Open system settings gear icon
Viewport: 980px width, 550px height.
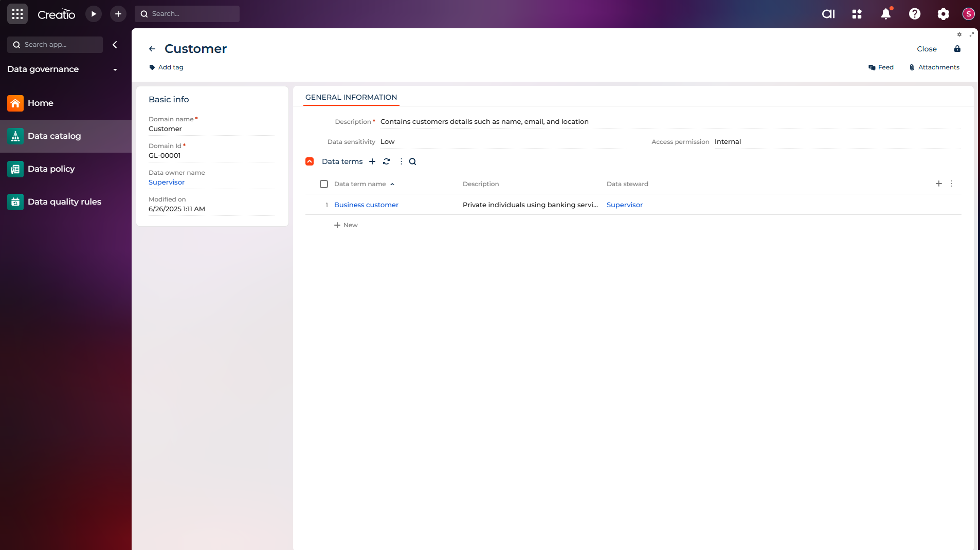point(943,14)
